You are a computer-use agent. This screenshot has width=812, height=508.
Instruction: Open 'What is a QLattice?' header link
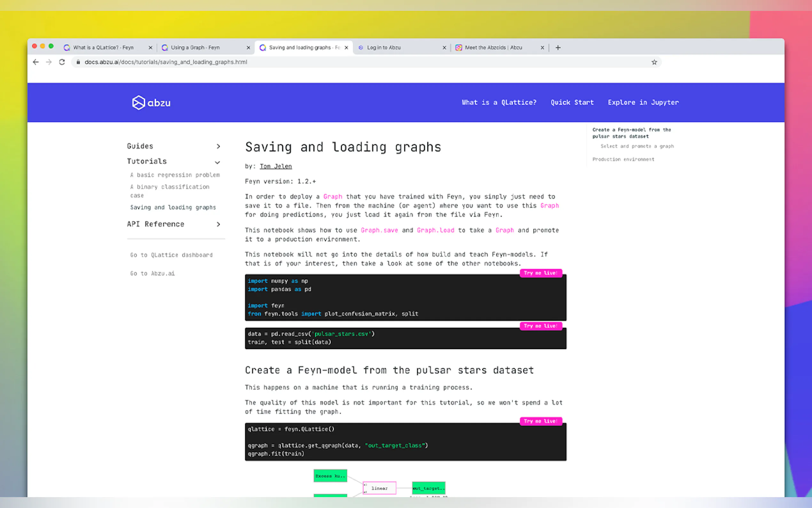(499, 102)
